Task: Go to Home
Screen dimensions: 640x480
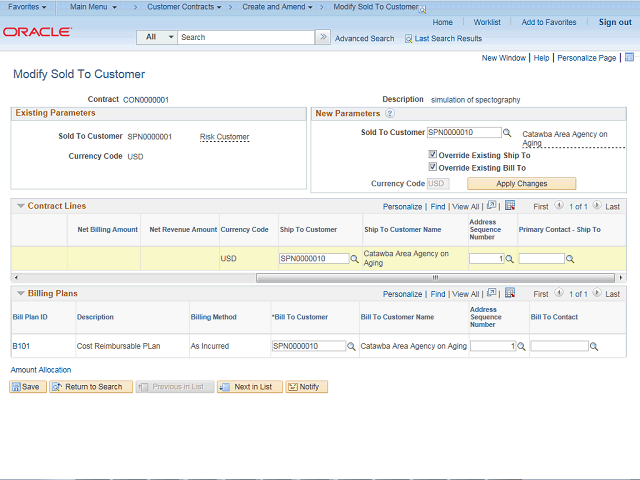Action: pos(442,22)
